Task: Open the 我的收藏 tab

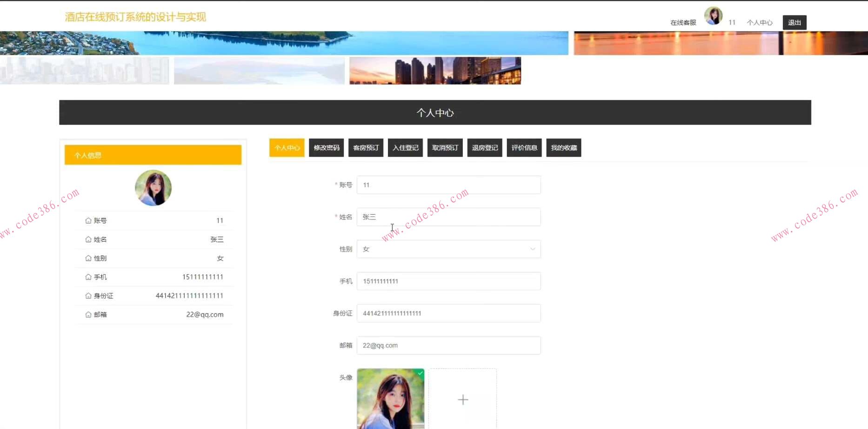Action: pos(563,148)
